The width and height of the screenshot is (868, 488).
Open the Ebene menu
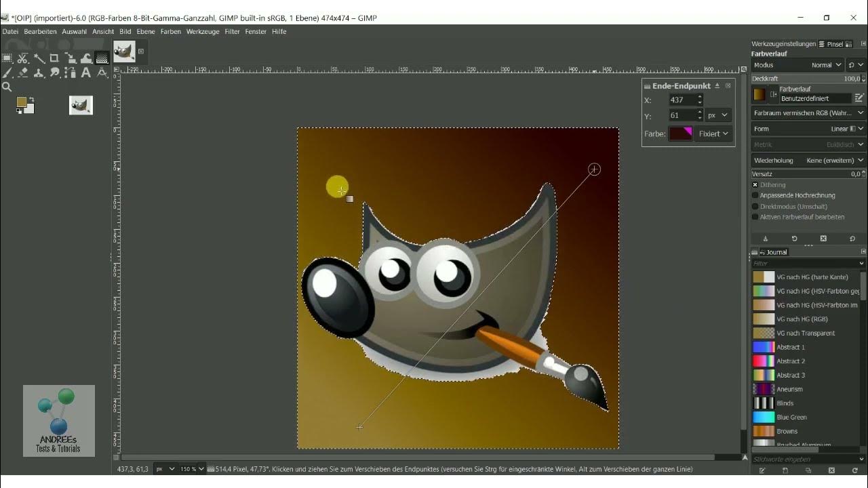[146, 31]
